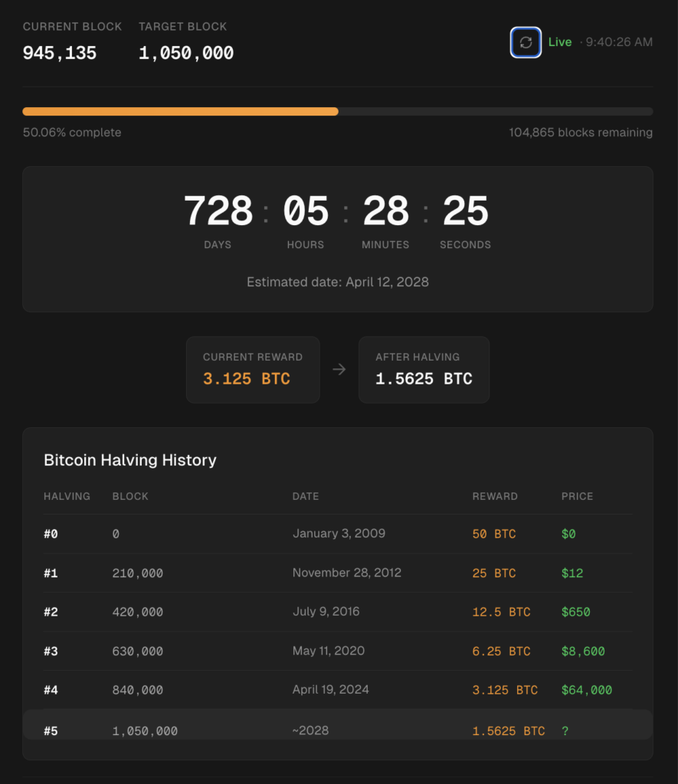Click the 420,000 block cell

pyautogui.click(x=138, y=612)
